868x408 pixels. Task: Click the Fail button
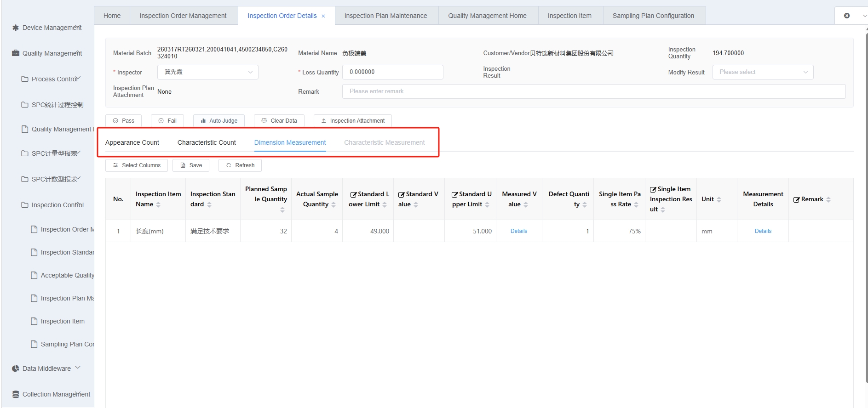pyautogui.click(x=167, y=121)
